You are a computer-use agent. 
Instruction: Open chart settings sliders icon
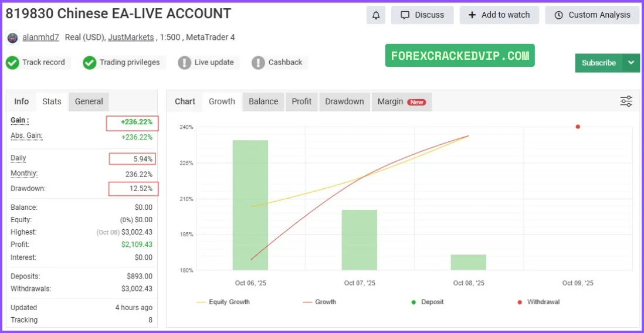[x=626, y=101]
